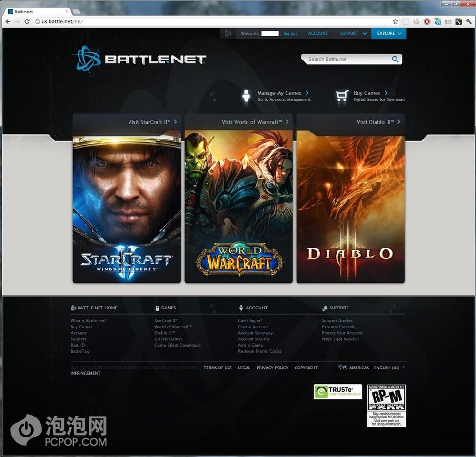Click the Games footer heading icon
Image resolution: width=476 pixels, height=457 pixels.
157,308
